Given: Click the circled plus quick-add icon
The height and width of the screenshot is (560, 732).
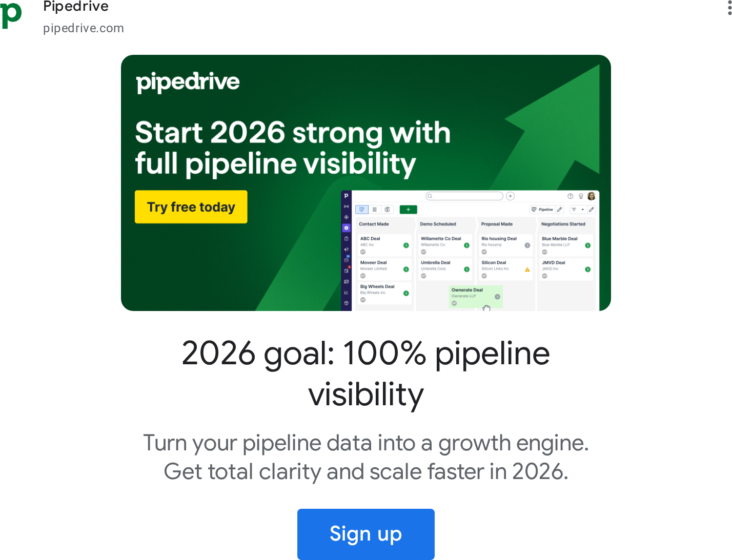Looking at the screenshot, I should pyautogui.click(x=510, y=196).
